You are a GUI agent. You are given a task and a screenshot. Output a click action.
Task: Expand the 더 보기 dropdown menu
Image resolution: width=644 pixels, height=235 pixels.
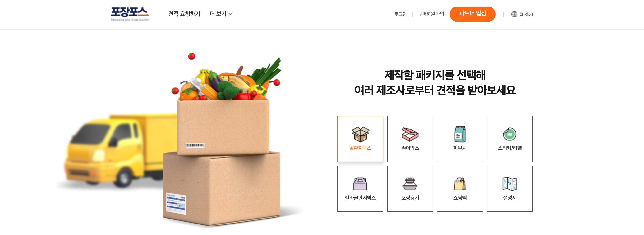(221, 14)
